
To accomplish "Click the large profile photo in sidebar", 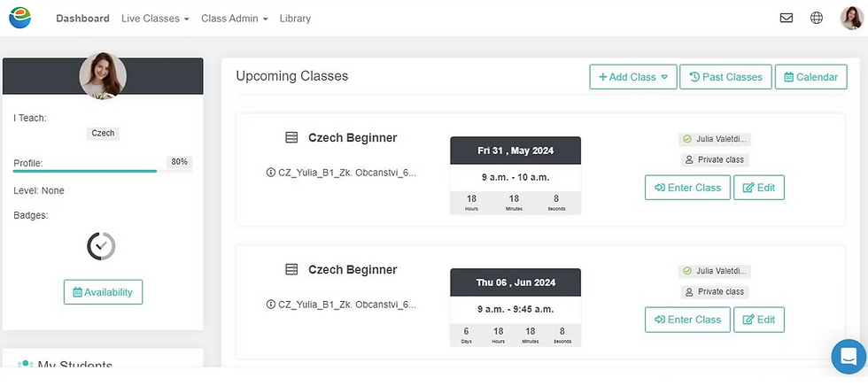I will (x=103, y=76).
